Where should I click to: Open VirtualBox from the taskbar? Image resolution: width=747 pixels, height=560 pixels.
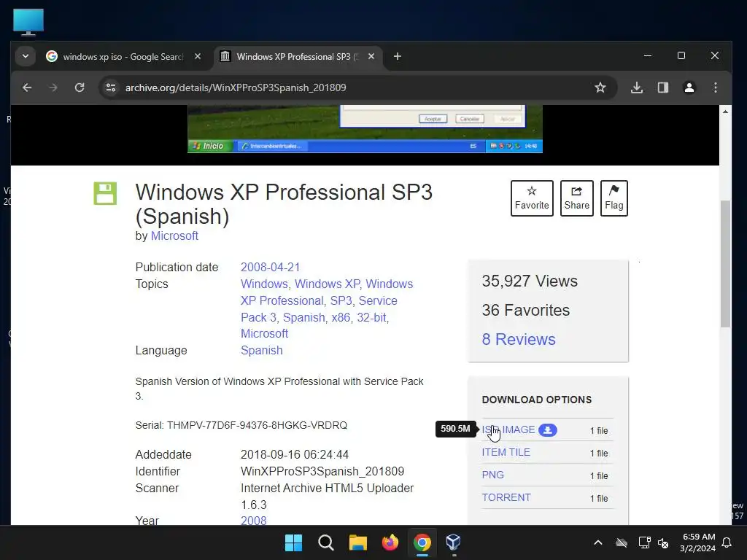pyautogui.click(x=453, y=542)
